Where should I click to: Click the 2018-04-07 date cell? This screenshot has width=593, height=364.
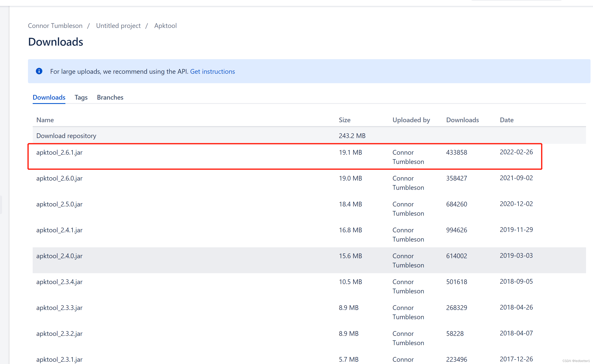coord(516,333)
